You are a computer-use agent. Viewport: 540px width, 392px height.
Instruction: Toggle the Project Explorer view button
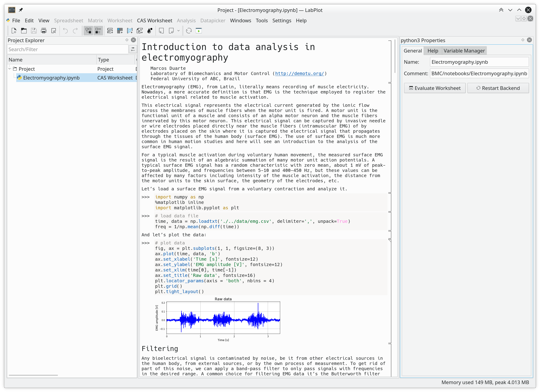pos(88,30)
